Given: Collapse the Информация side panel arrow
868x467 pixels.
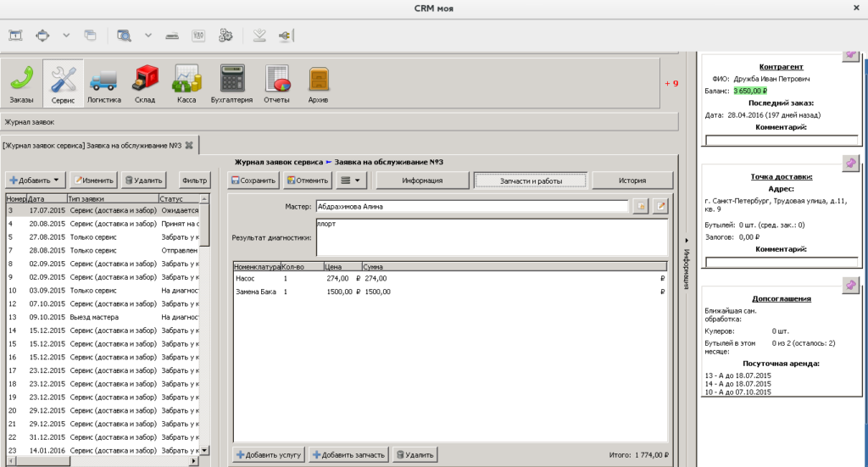Looking at the screenshot, I should [x=687, y=241].
